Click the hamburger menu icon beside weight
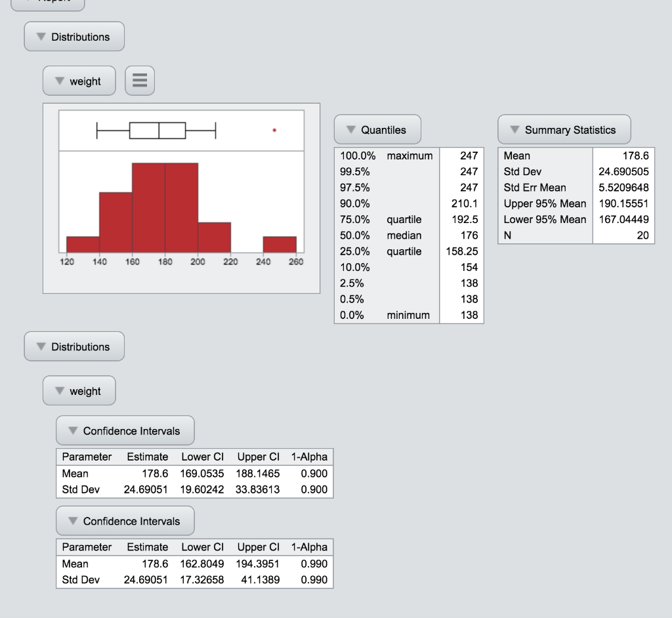Screen dimensions: 672x618 pos(139,80)
